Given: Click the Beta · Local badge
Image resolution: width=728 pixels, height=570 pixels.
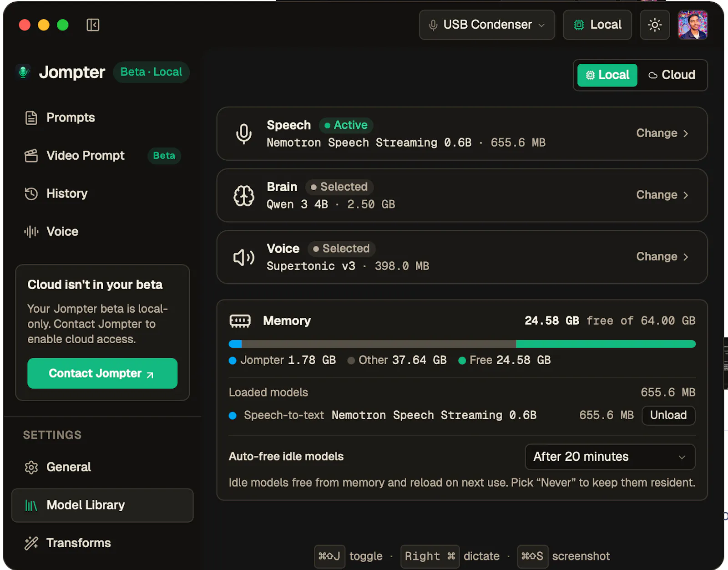Looking at the screenshot, I should click(x=151, y=72).
